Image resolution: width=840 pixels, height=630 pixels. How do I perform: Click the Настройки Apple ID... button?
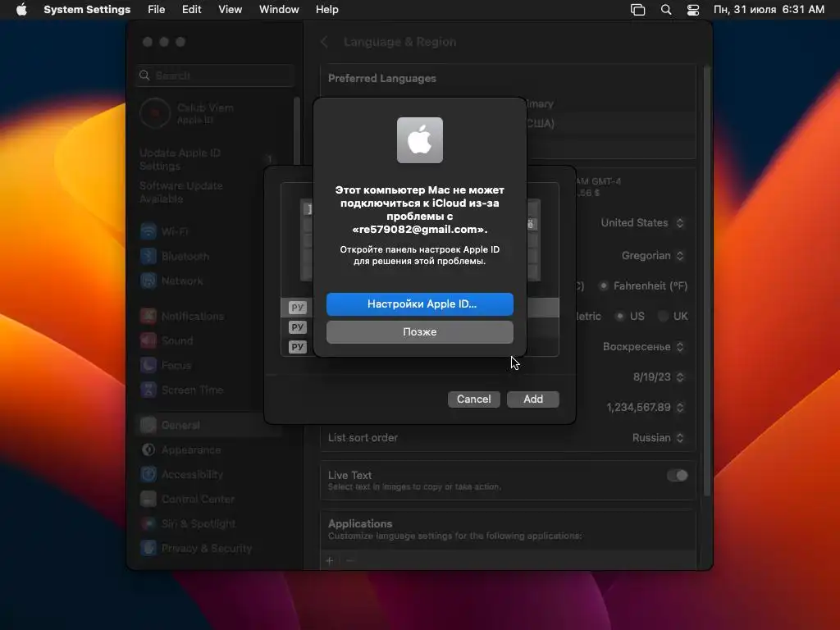(419, 304)
